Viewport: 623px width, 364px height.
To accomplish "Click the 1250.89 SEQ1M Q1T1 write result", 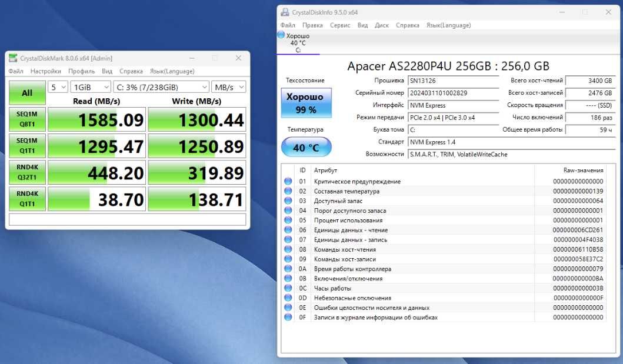I will 197,146.
